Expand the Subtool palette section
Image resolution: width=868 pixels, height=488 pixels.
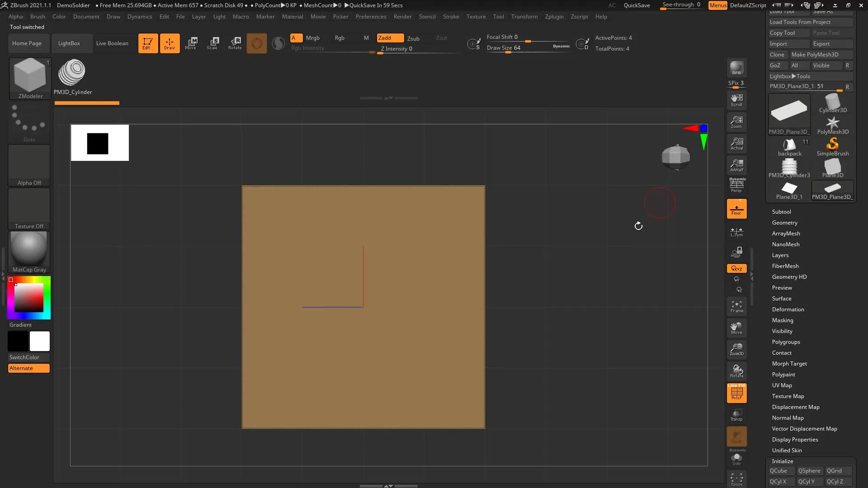pos(781,211)
